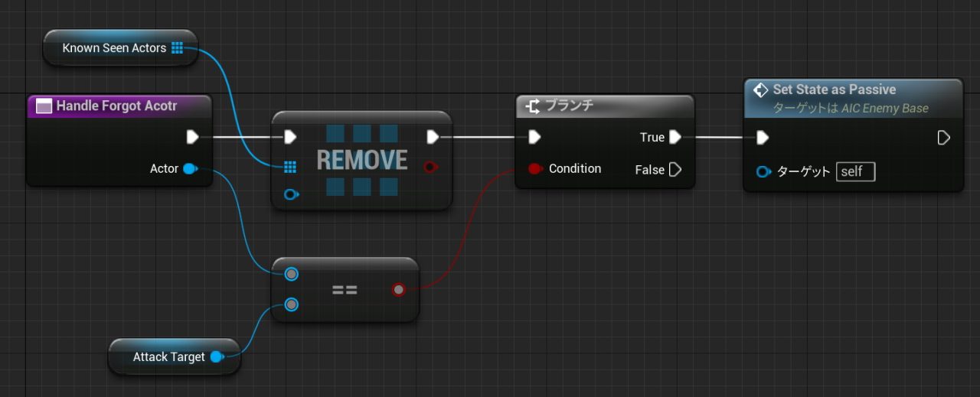
Task: Click the self target field
Action: (855, 171)
